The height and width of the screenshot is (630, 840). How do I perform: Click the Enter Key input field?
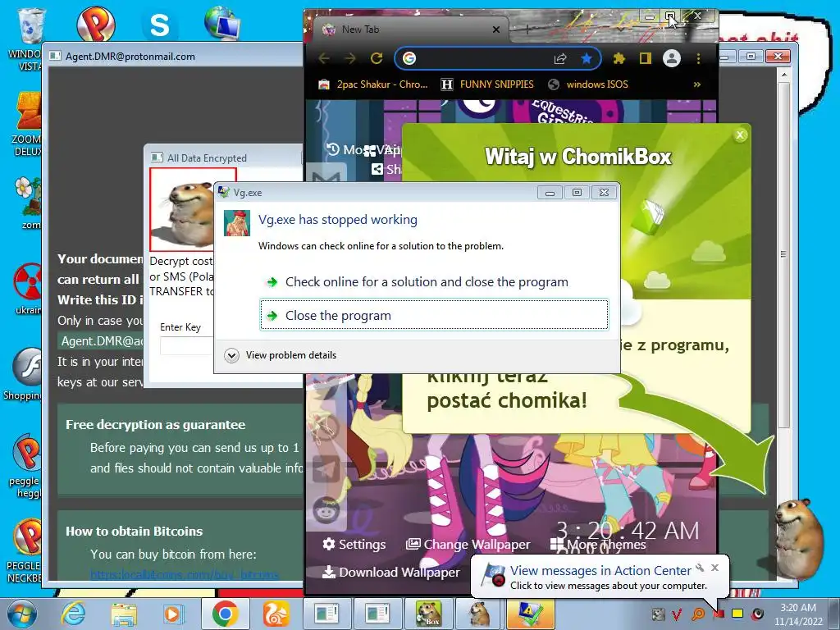coord(186,346)
